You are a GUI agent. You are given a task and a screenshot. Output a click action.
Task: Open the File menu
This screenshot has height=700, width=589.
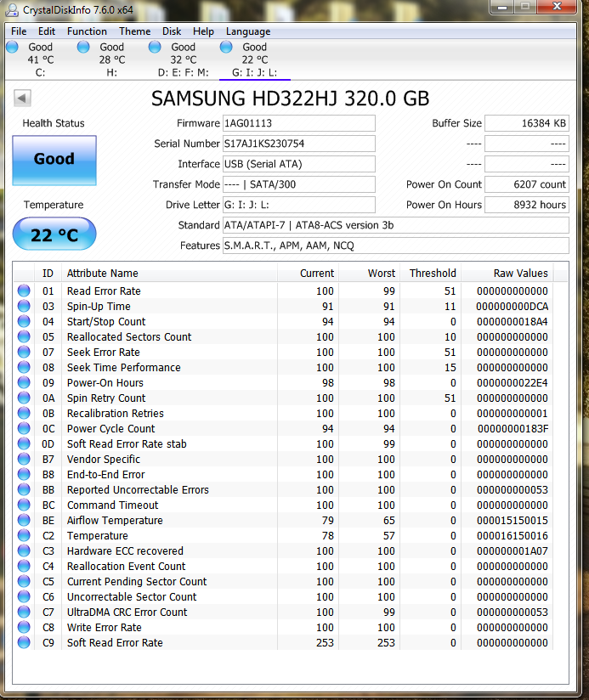pos(19,31)
